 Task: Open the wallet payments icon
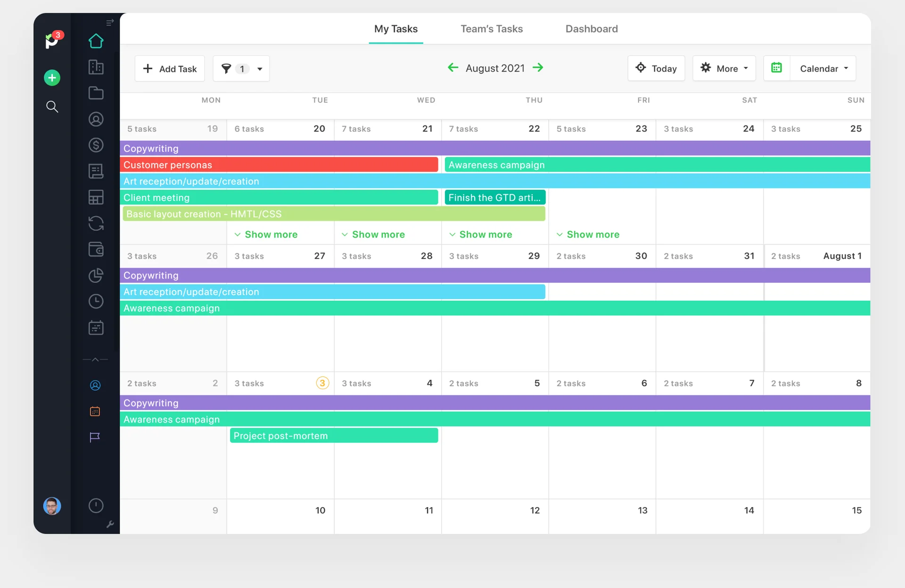click(96, 250)
